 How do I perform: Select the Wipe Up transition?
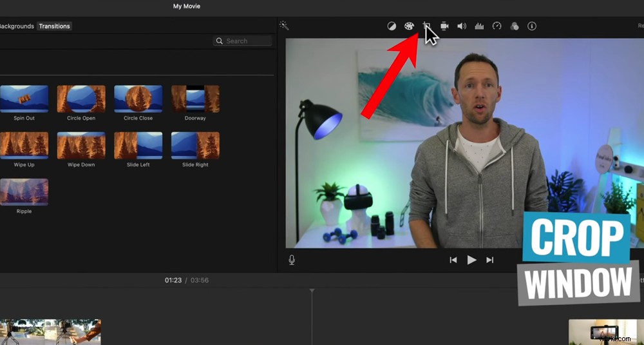click(24, 145)
